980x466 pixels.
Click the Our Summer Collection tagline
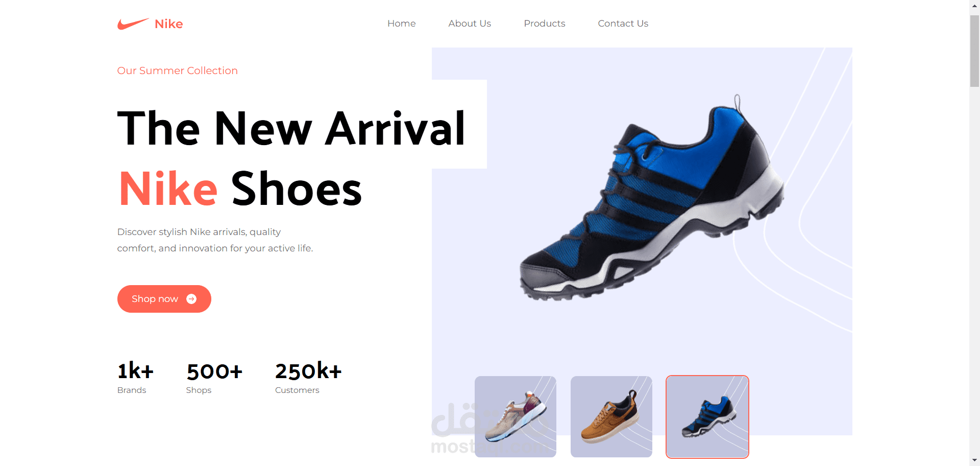178,71
